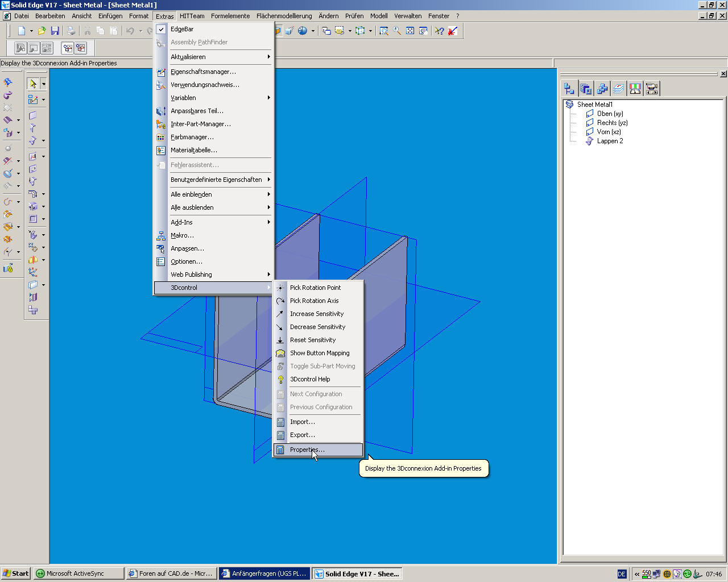
Task: Click the Undo arrow icon
Action: pos(130,31)
